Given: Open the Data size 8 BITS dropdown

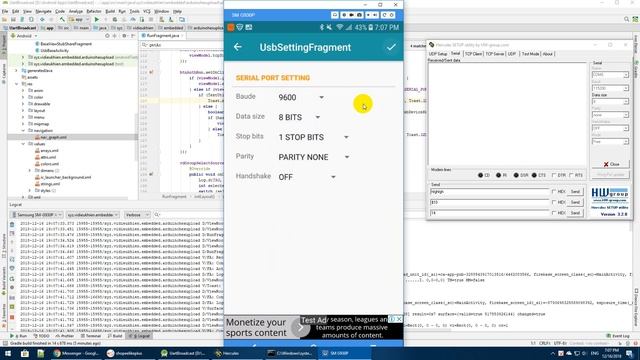Looking at the screenshot, I should tap(299, 117).
